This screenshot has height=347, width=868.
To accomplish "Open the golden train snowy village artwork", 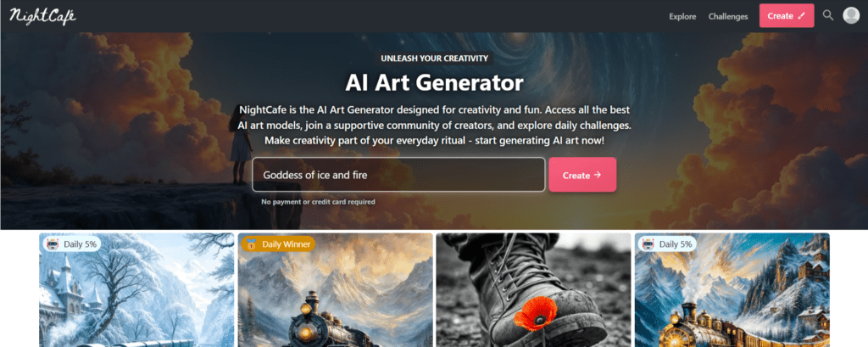I will 732,290.
